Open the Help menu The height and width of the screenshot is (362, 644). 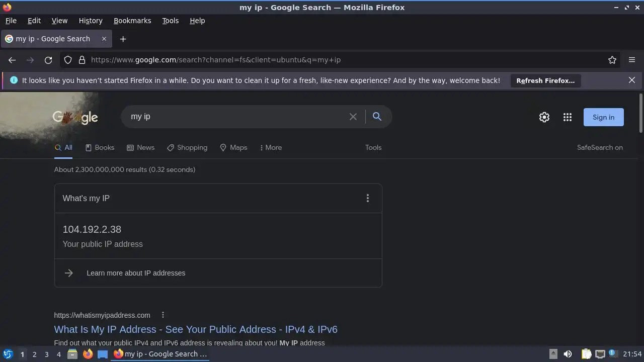point(197,21)
